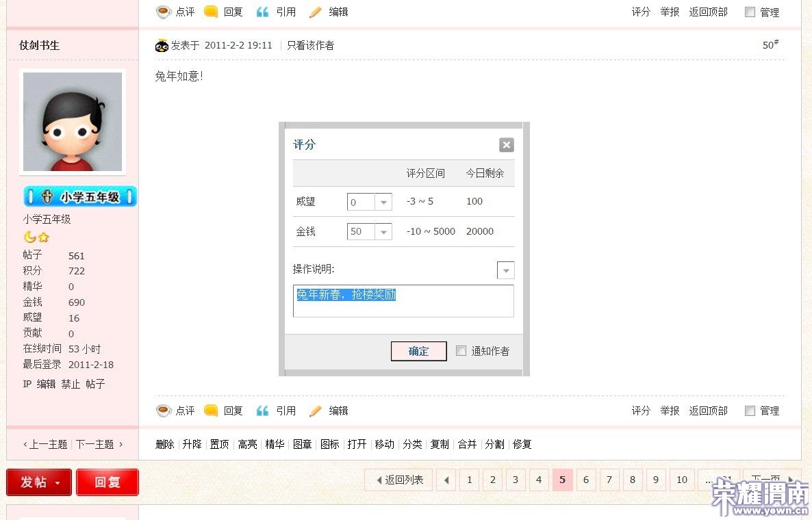812x520 pixels.
Task: Select 置顶 in moderation menu
Action: pyautogui.click(x=219, y=445)
